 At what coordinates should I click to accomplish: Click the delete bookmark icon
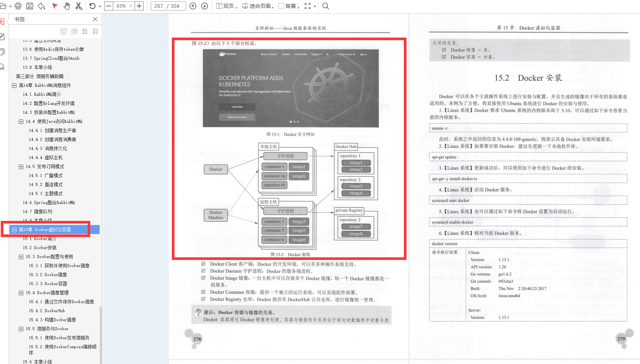95,32
